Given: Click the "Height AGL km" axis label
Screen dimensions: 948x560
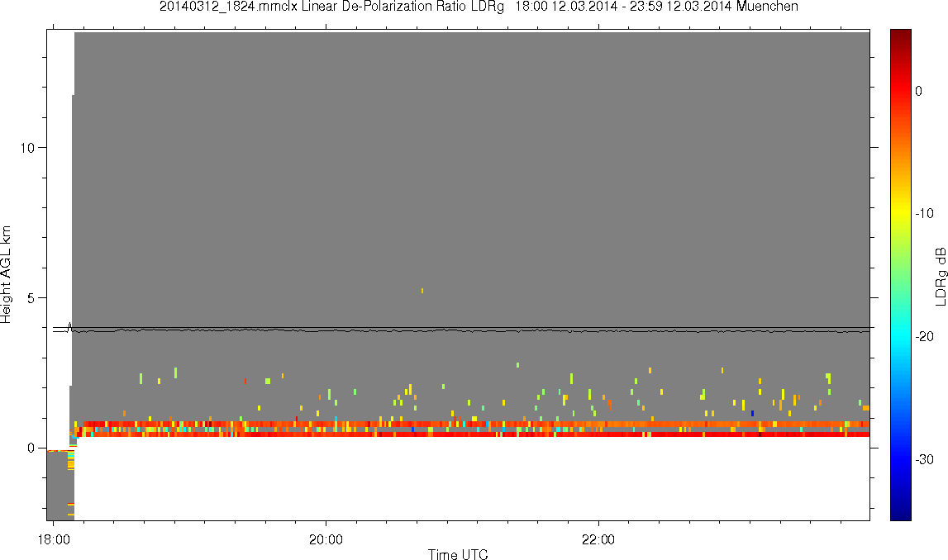Looking at the screenshot, I should [6, 274].
